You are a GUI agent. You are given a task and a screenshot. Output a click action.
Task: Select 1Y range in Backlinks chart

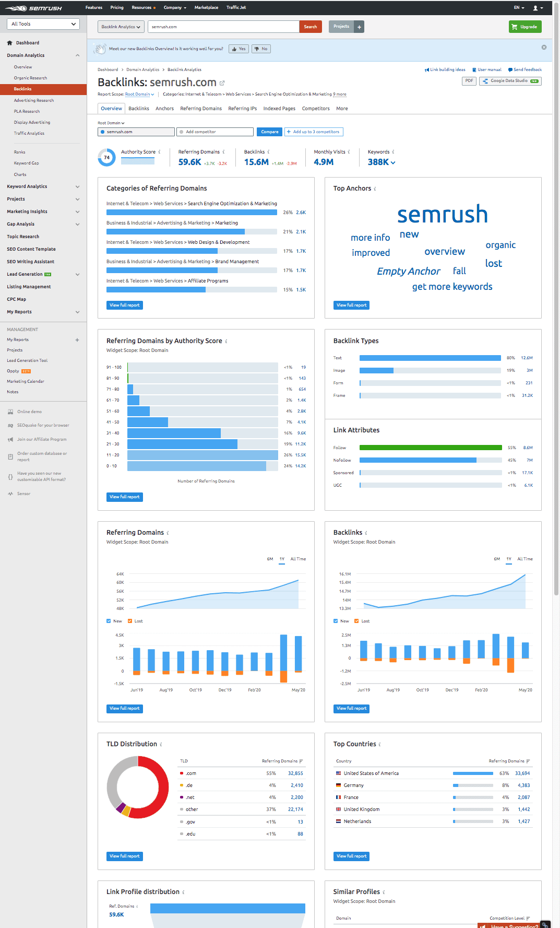point(509,559)
